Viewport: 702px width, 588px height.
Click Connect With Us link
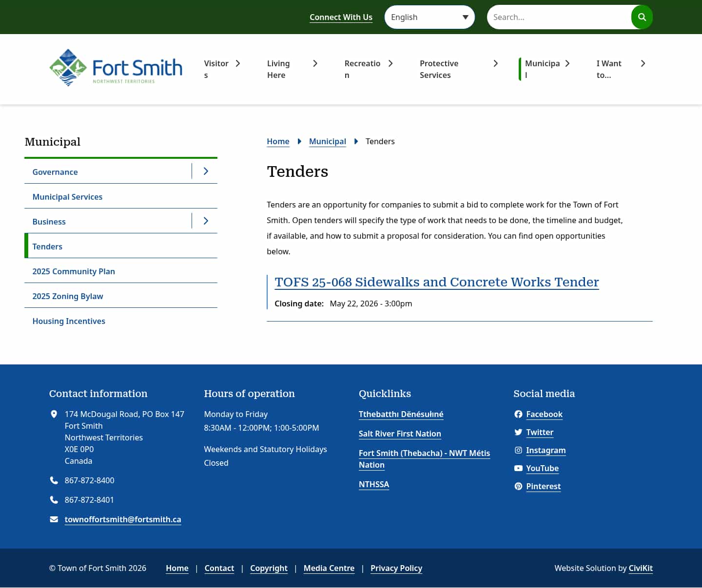click(x=341, y=17)
